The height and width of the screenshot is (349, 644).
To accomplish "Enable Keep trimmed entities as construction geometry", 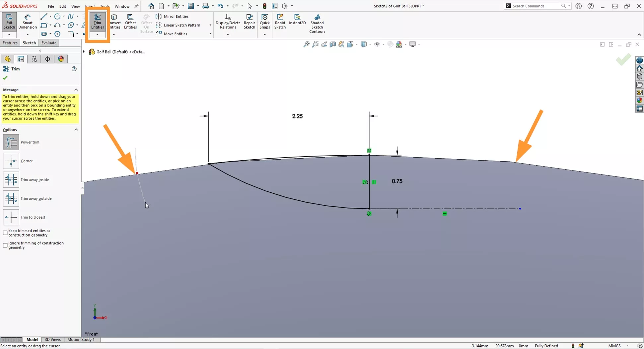I will [x=5, y=233].
